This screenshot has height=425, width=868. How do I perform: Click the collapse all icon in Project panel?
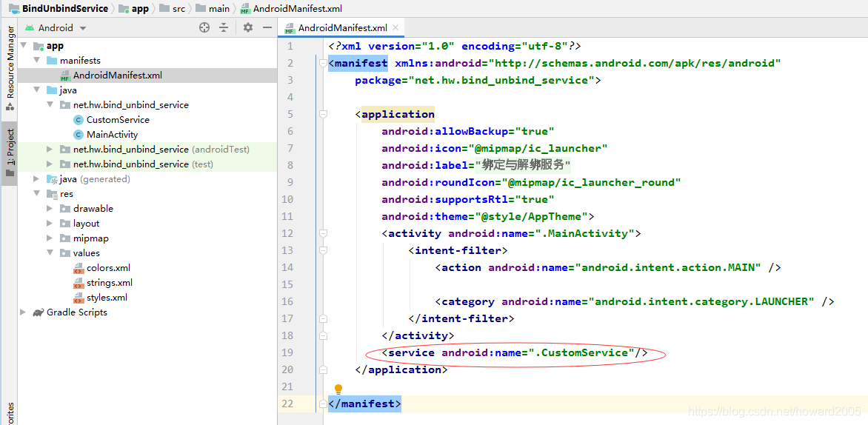(224, 27)
